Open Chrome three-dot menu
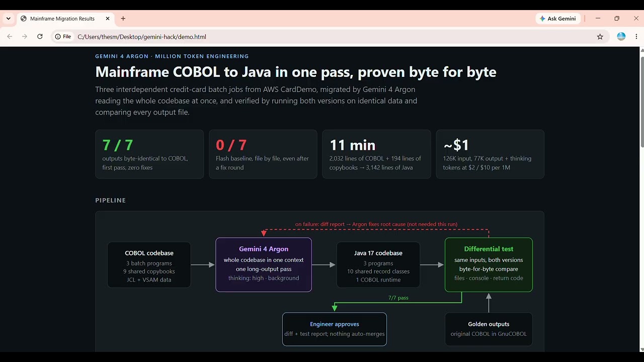The height and width of the screenshot is (362, 644). [636, 37]
